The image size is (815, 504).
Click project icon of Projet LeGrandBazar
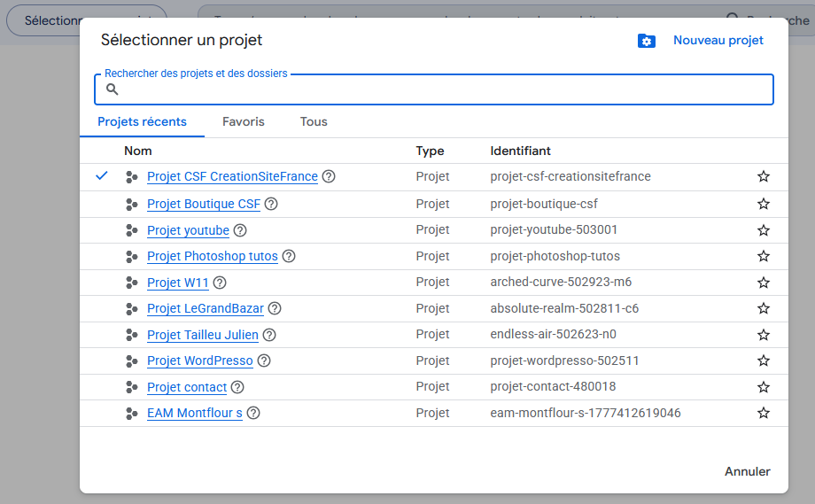131,309
